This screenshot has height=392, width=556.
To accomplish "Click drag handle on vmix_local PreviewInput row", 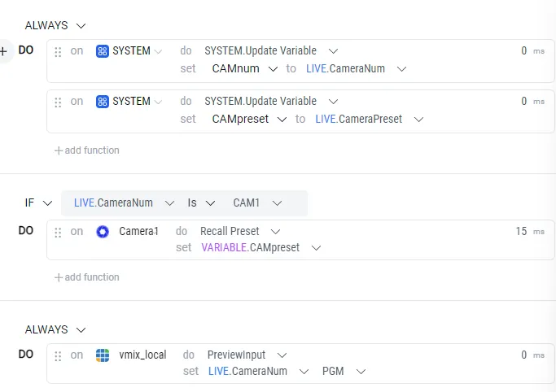I will pos(58,356).
